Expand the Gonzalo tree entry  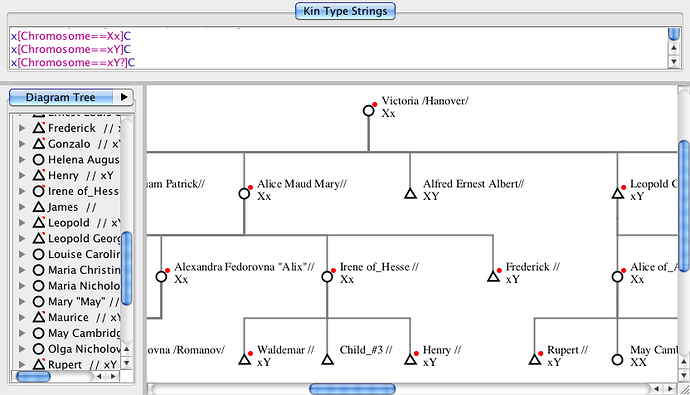click(x=22, y=144)
